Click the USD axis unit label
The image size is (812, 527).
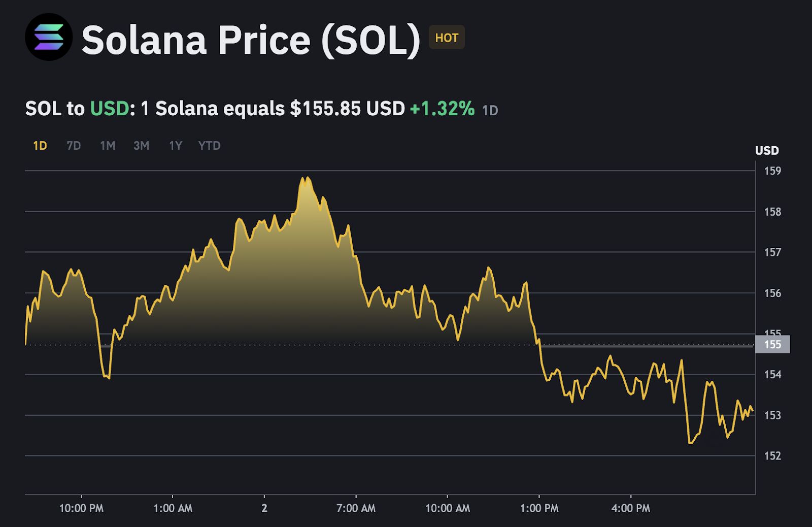point(766,151)
